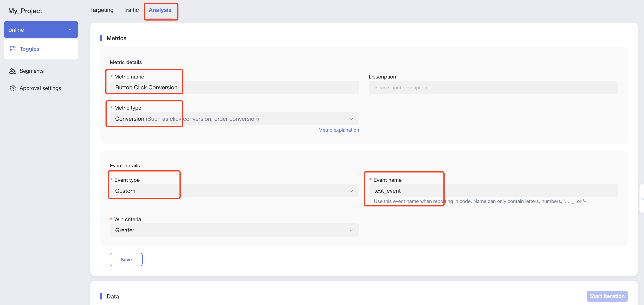Expand the Event type Custom dropdown
644x305 pixels.
tap(234, 191)
